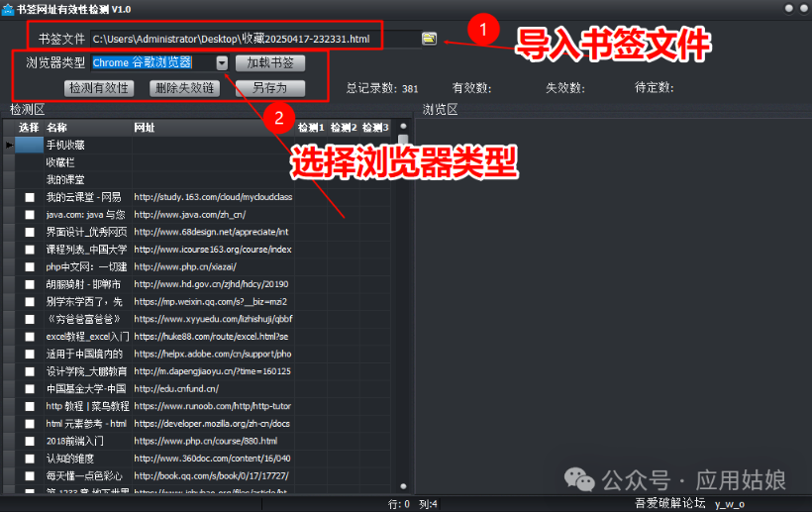The height and width of the screenshot is (512, 812).
Task: Click the URL https://mp.weixin.qq.com/s?__biz=mzi2
Action: click(x=211, y=302)
